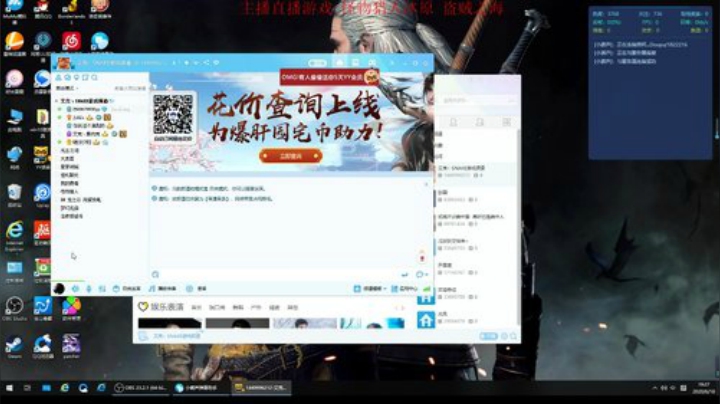Open app center in YY bottom bar
Screen dimensions: 720x404
coord(404,289)
